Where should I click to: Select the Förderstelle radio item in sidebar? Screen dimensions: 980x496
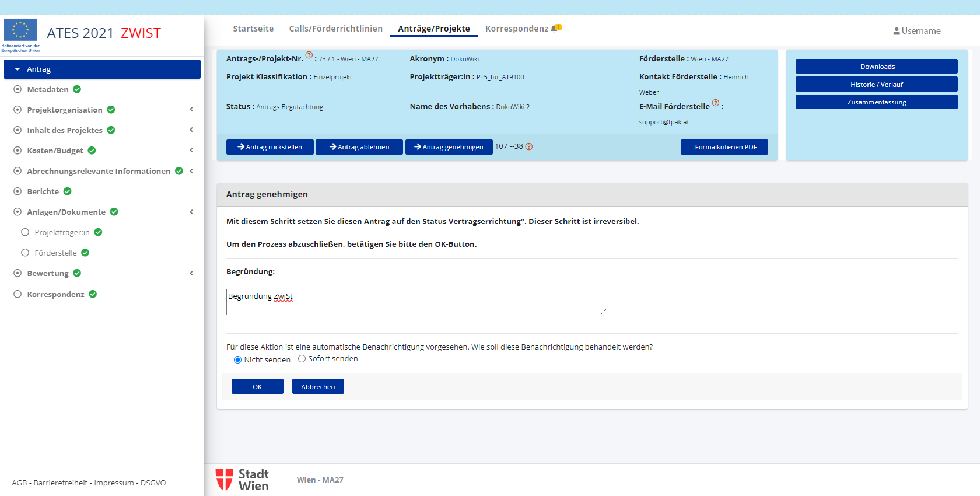click(x=25, y=253)
